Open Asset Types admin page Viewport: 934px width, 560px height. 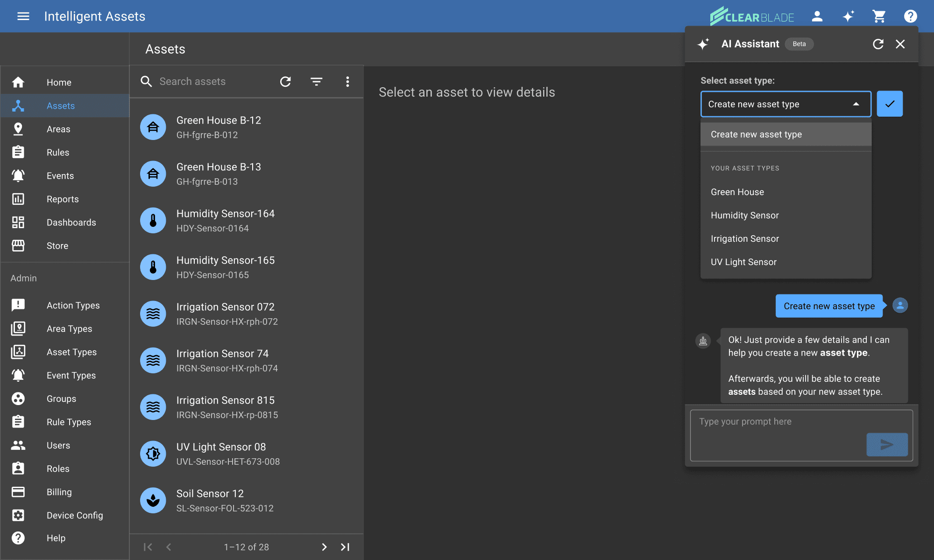pyautogui.click(x=71, y=352)
